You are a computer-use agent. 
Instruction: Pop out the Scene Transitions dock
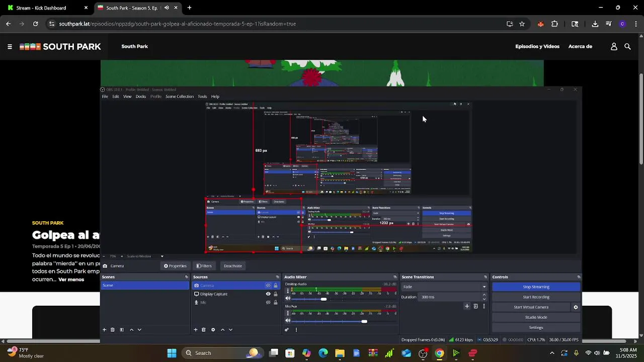pos(486,277)
